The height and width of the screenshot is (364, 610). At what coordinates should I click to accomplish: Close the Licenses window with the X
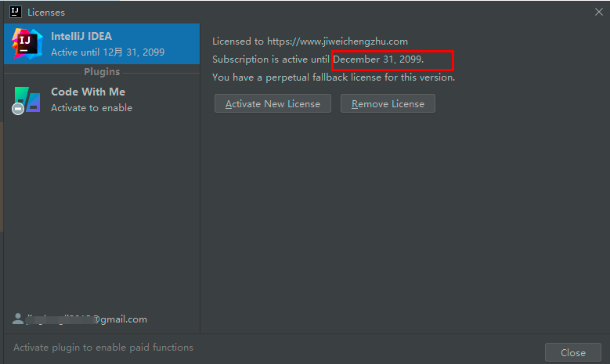point(598,12)
